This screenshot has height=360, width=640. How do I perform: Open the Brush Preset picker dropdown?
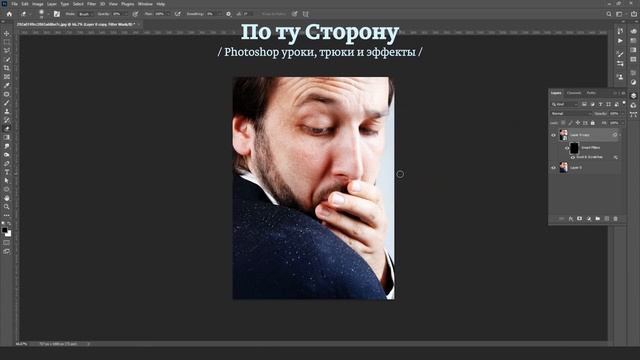pos(48,14)
